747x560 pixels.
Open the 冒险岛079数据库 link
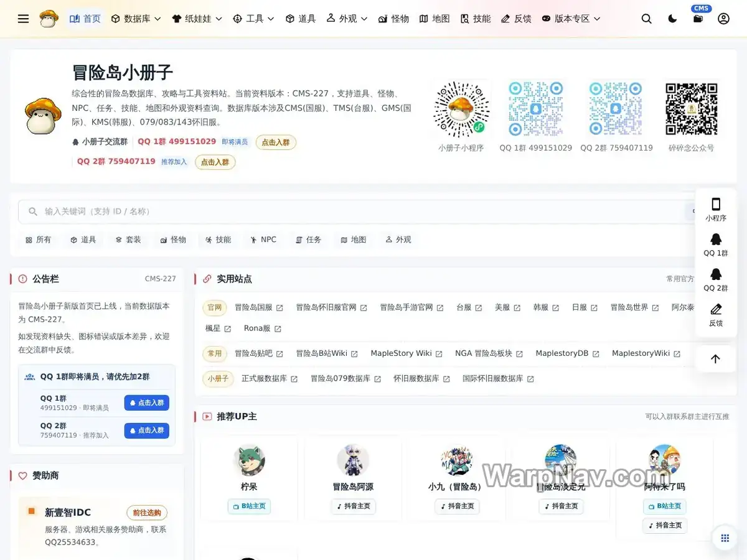pos(345,378)
